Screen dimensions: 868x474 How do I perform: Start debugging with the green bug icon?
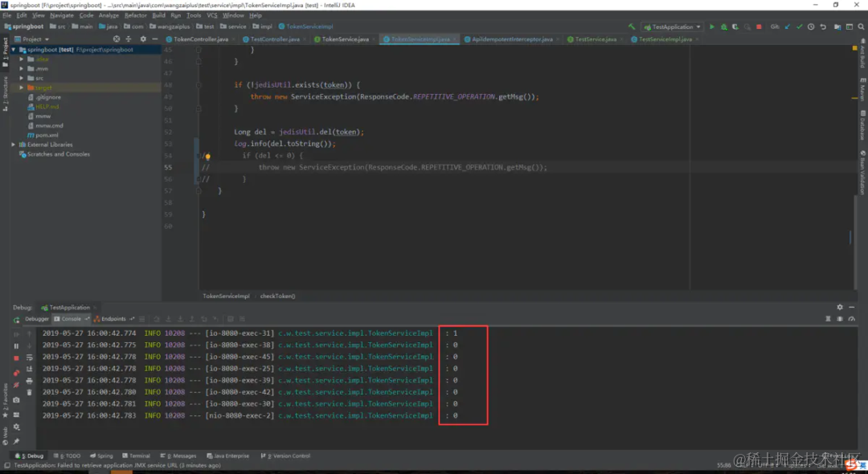point(723,27)
